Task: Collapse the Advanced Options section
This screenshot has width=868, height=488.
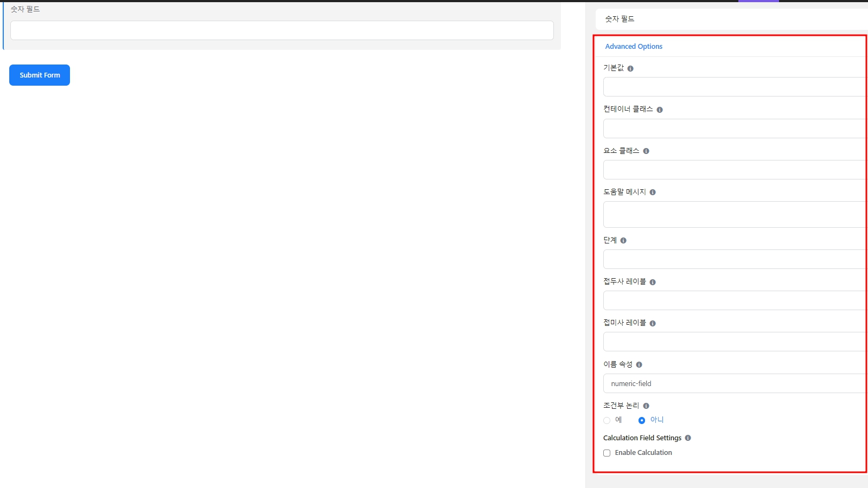Action: (x=634, y=47)
